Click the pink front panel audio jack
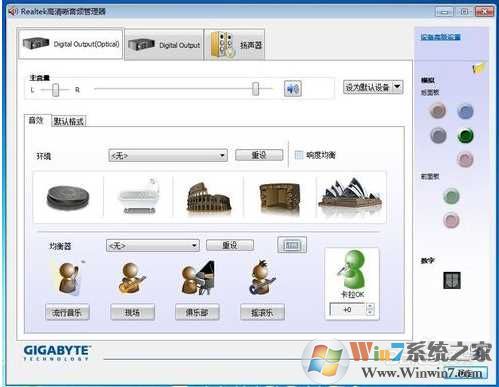Viewport: 499px width, 387px height. pyautogui.click(x=451, y=220)
